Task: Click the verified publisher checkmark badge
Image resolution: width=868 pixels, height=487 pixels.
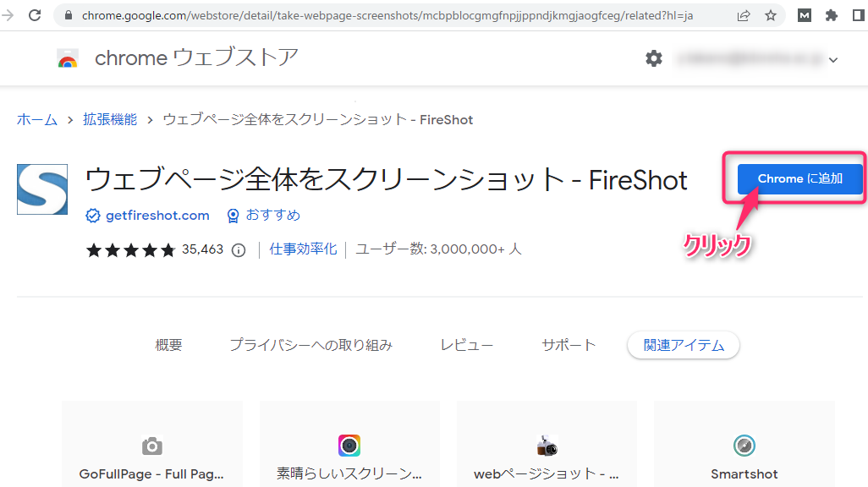Action: click(92, 216)
